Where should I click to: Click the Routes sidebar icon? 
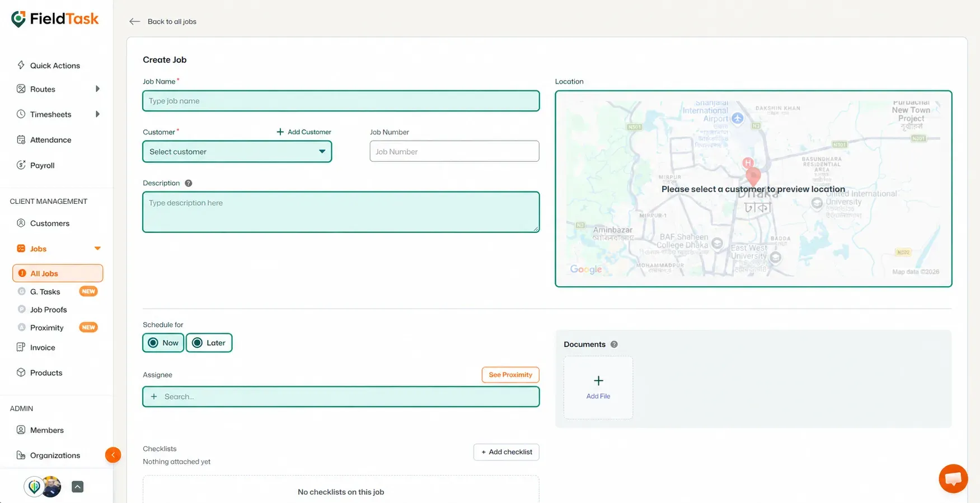[x=21, y=89]
